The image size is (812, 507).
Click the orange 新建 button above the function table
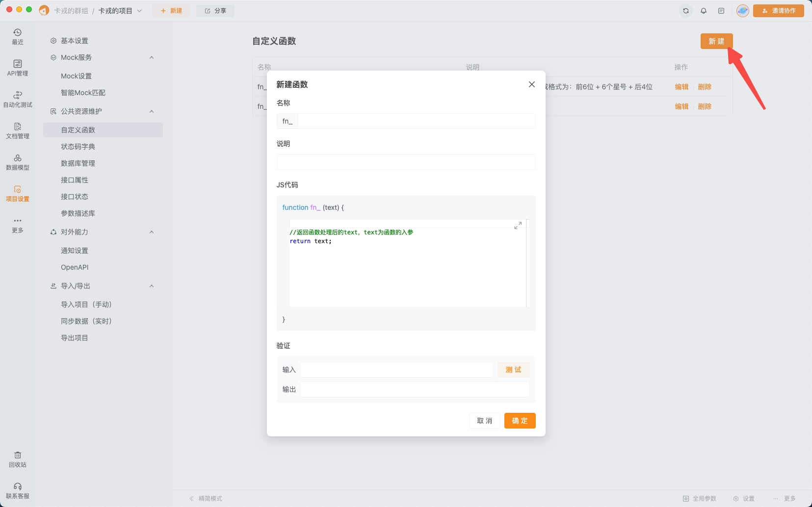(717, 41)
